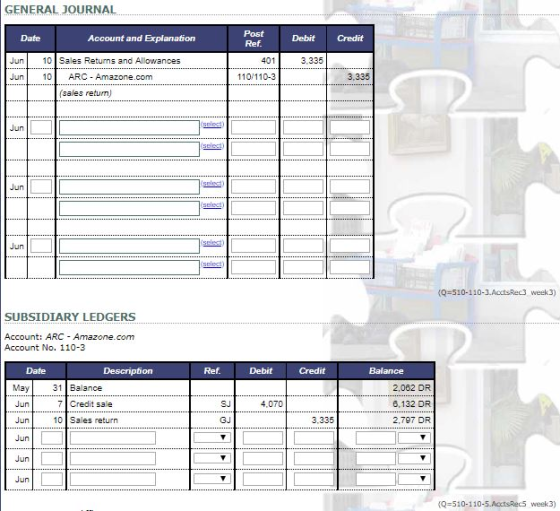
Task: Open Balance DR/CR dropdown in first blank ledger row
Action: 414,437
